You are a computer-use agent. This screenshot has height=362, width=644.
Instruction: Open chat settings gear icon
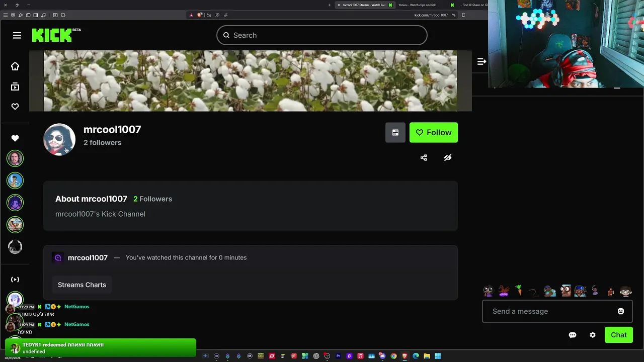[593, 335]
